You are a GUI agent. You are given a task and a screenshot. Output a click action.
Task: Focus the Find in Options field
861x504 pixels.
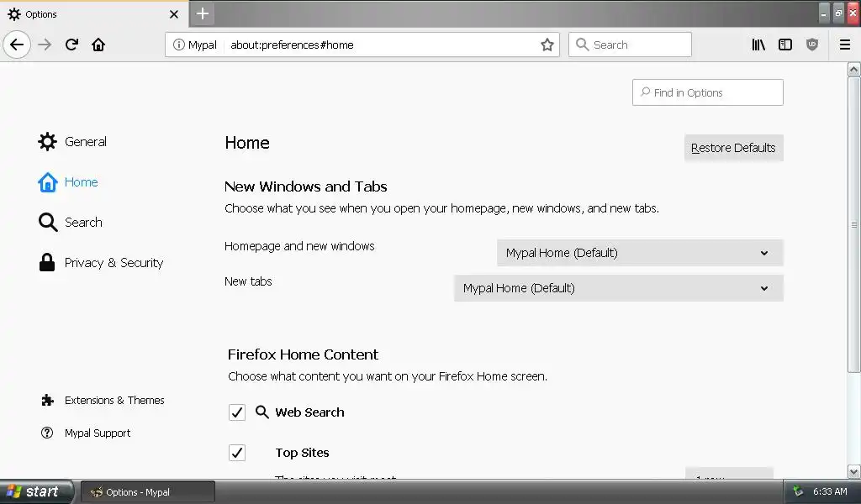707,92
